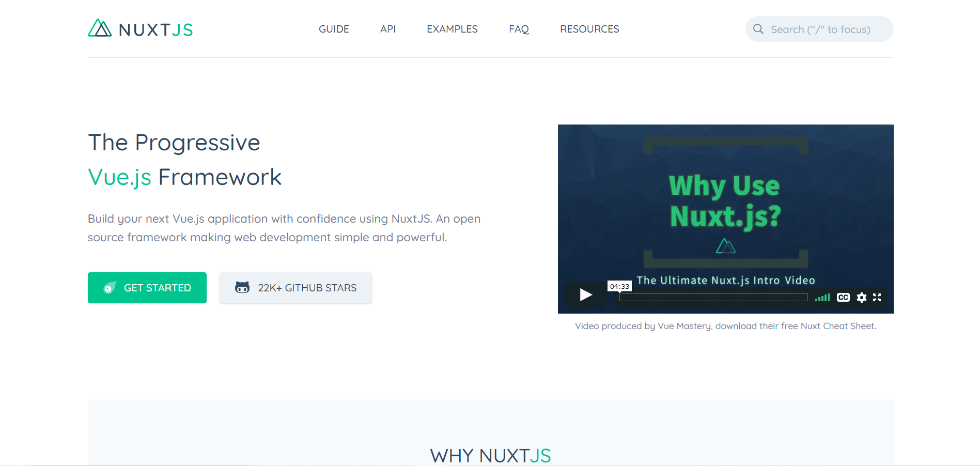Image resolution: width=980 pixels, height=466 pixels.
Task: Click the NuxtJS triangle logo icon
Action: pyautogui.click(x=100, y=28)
